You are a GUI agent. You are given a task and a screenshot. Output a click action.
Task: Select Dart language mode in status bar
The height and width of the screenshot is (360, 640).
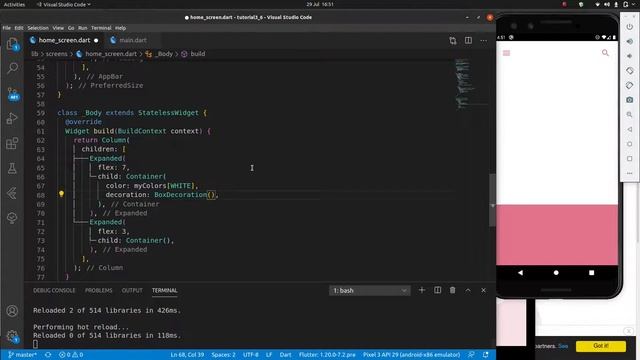click(285, 355)
